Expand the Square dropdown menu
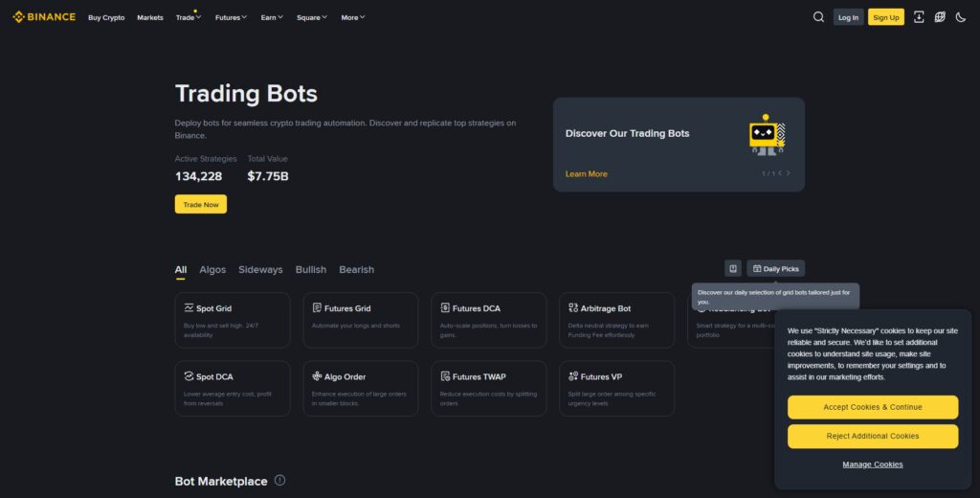This screenshot has height=498, width=980. pos(312,17)
